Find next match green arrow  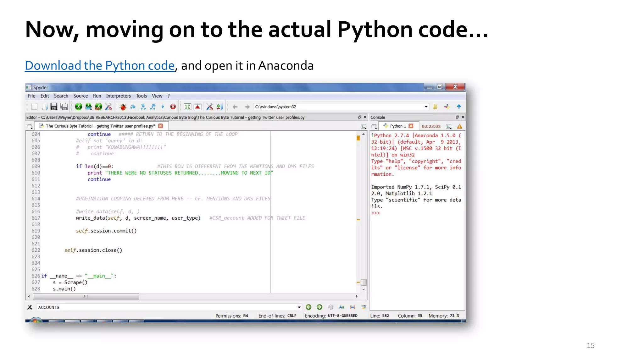(319, 307)
